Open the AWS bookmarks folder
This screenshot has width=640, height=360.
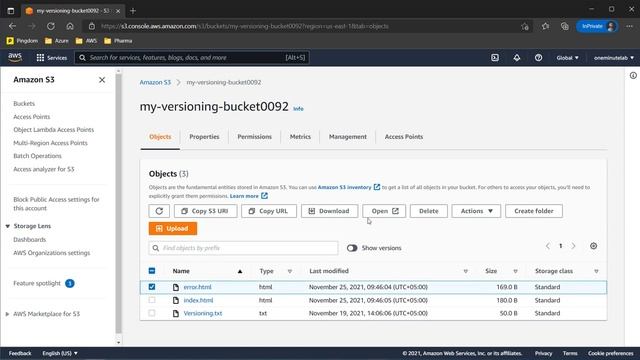(x=86, y=41)
